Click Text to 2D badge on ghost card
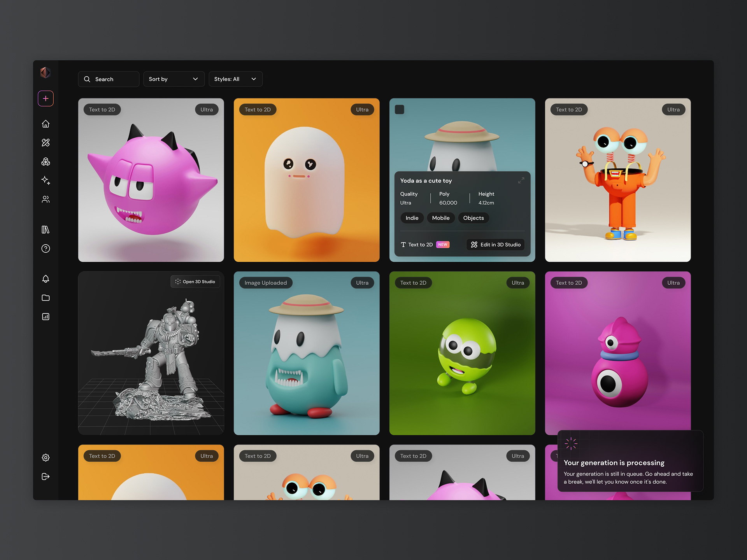747x560 pixels. (258, 110)
